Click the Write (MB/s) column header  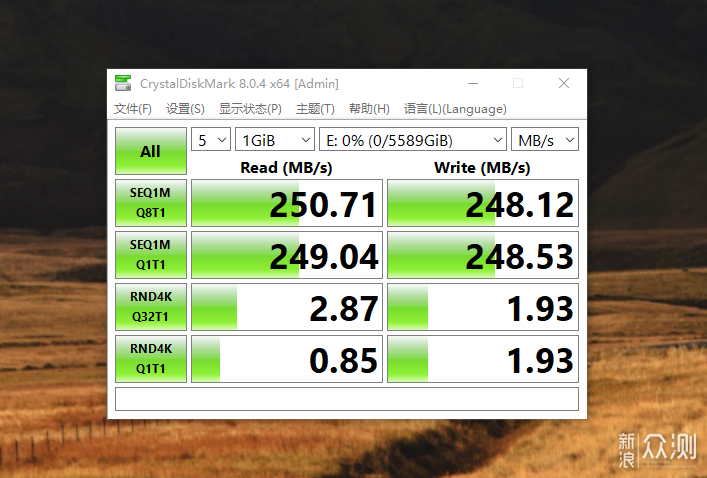482,168
